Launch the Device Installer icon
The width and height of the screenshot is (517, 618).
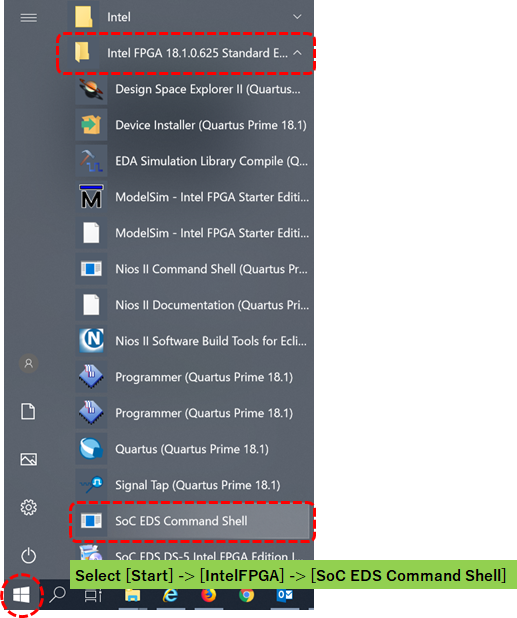[x=91, y=125]
